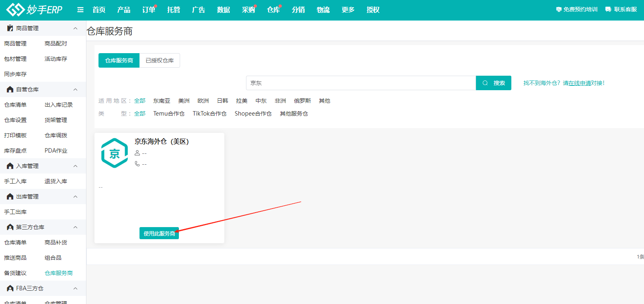
Task: Click the contact person icon on the 京东海外仓 card
Action: (137, 153)
